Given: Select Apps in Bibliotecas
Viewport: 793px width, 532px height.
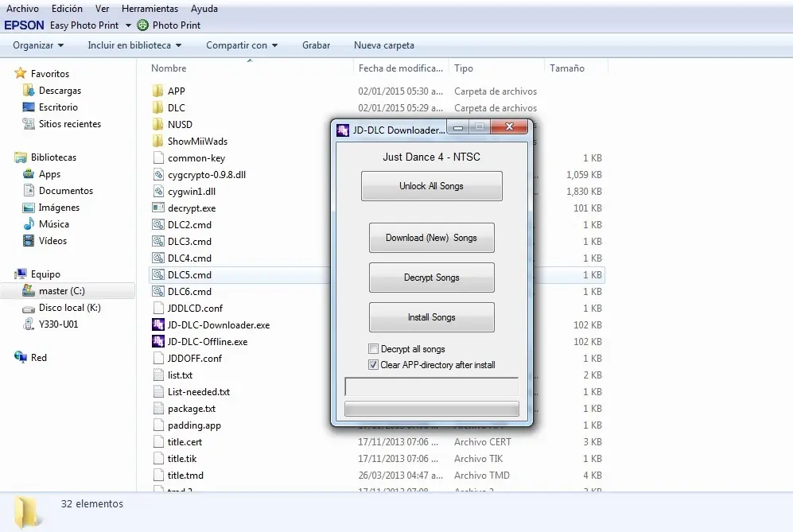Looking at the screenshot, I should (x=49, y=174).
